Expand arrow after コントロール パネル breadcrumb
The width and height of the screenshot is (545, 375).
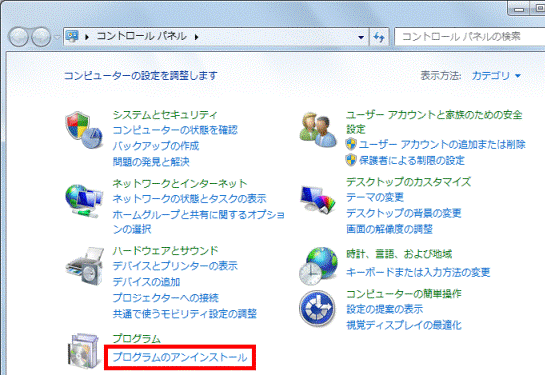click(196, 36)
